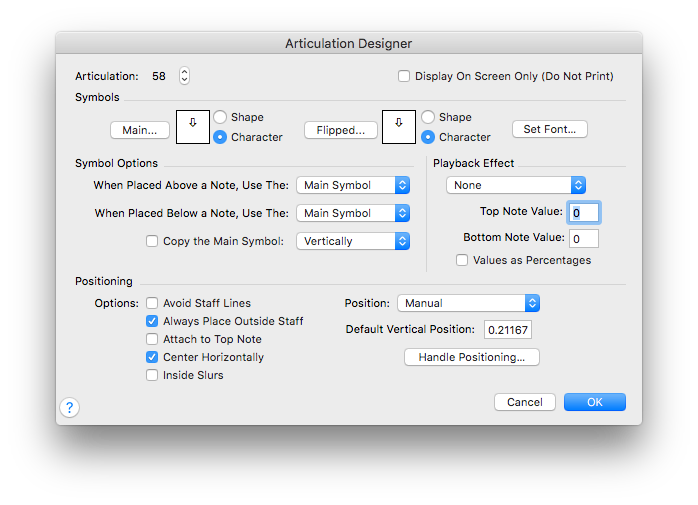Select Character radio for flipped symbol
This screenshot has width=698, height=505.
pyautogui.click(x=428, y=137)
